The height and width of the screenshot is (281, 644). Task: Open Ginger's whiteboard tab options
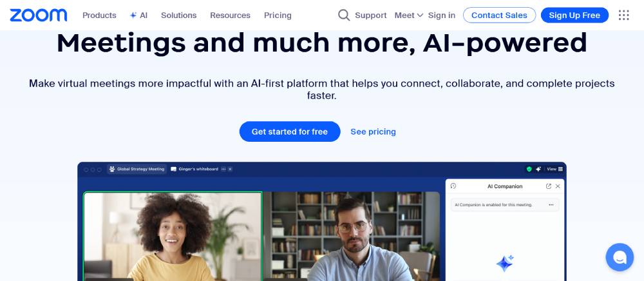point(223,169)
